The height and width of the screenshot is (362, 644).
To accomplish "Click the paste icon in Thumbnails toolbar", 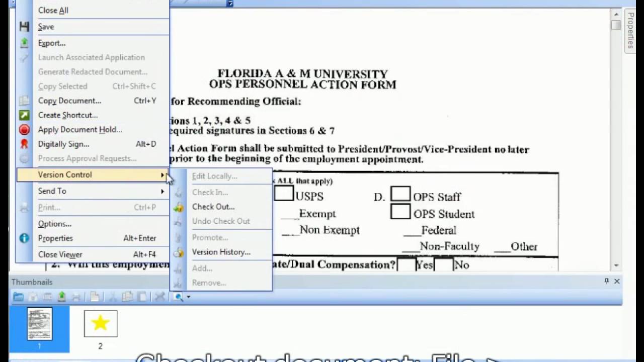I will pyautogui.click(x=142, y=297).
